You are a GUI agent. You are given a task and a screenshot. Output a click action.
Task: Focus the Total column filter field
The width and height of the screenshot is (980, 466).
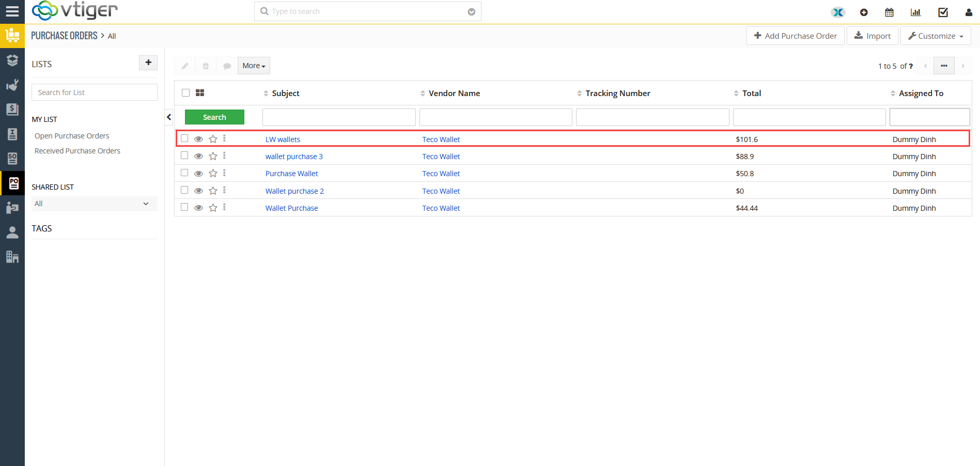(x=809, y=117)
